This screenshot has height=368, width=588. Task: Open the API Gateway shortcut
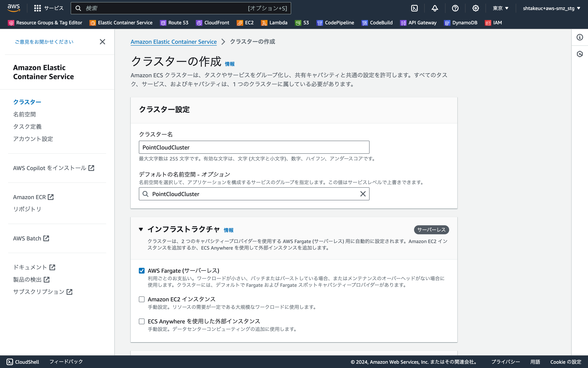coord(418,23)
